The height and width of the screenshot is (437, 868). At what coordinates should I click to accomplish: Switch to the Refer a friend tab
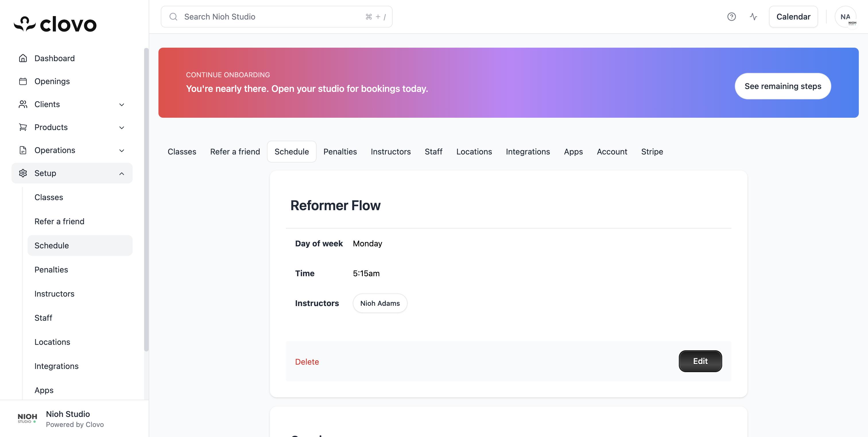coord(235,152)
